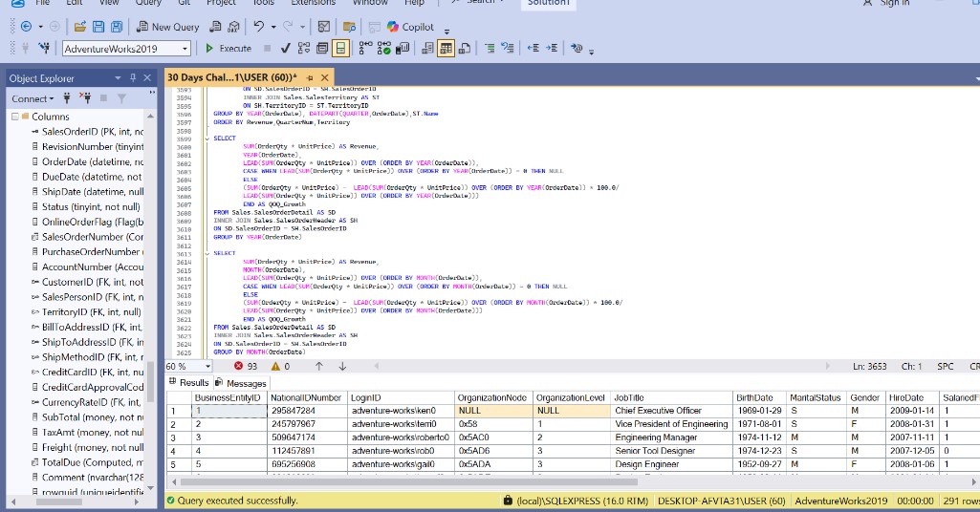Viewport: 980px width, 512px height.
Task: Collapse the SELECT block at line 3613
Action: pyautogui.click(x=208, y=253)
